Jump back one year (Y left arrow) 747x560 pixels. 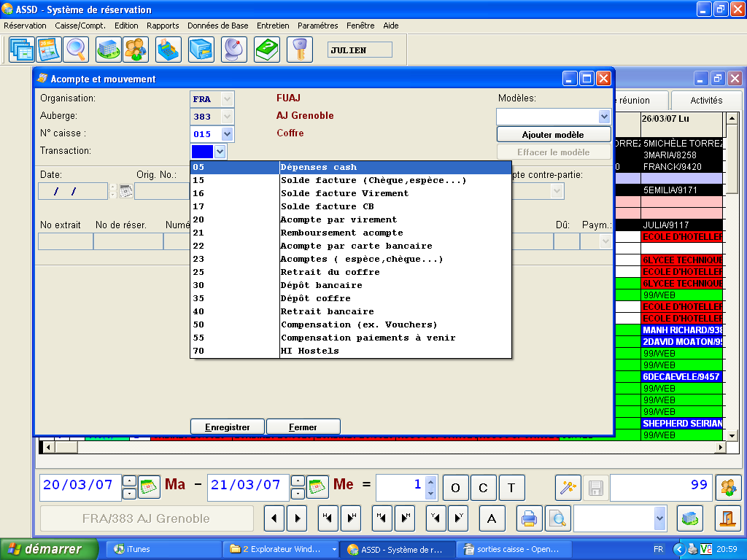pyautogui.click(x=436, y=518)
